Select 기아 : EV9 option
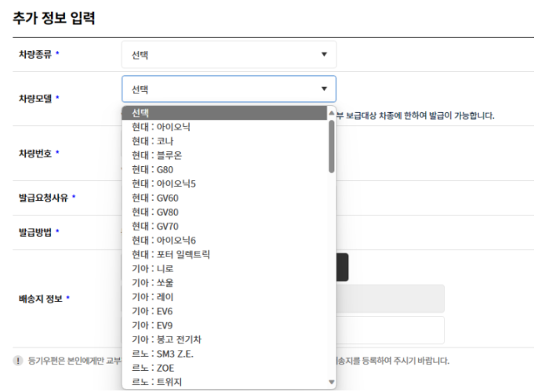Viewport: 549px width, 392px height. coord(224,325)
